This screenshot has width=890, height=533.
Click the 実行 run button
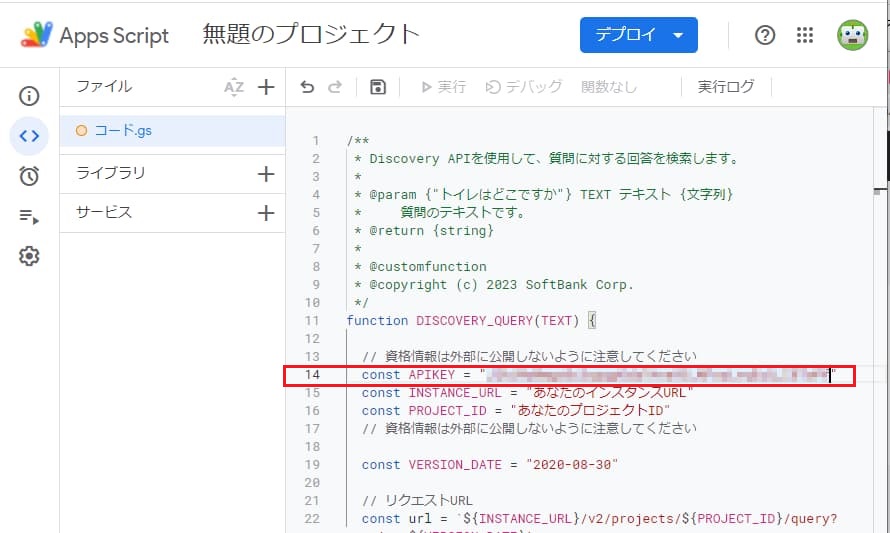(443, 87)
